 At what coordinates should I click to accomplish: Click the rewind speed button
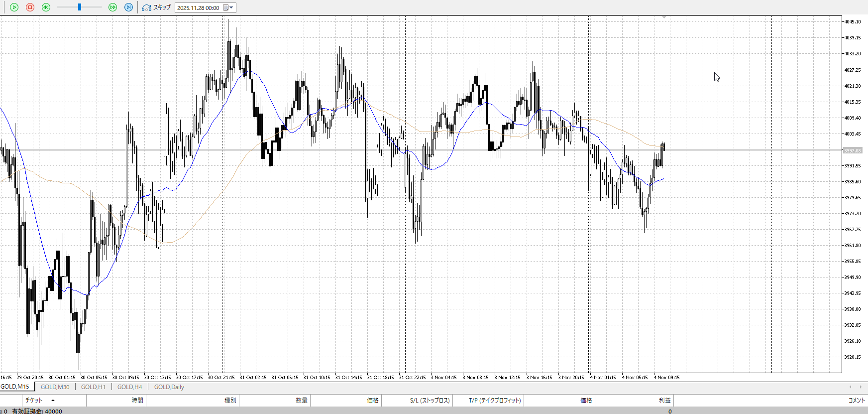(x=46, y=7)
